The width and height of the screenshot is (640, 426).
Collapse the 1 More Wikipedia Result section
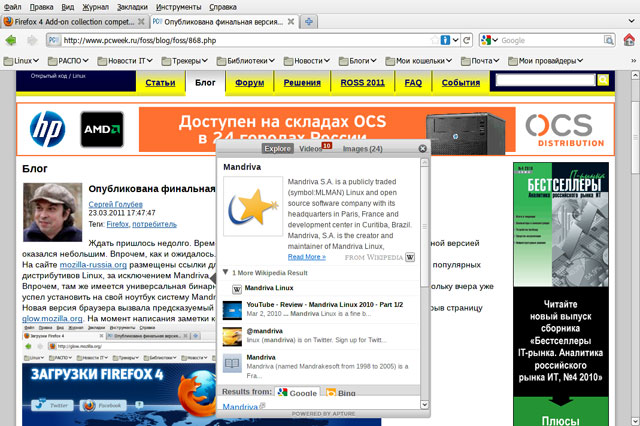[x=226, y=272]
